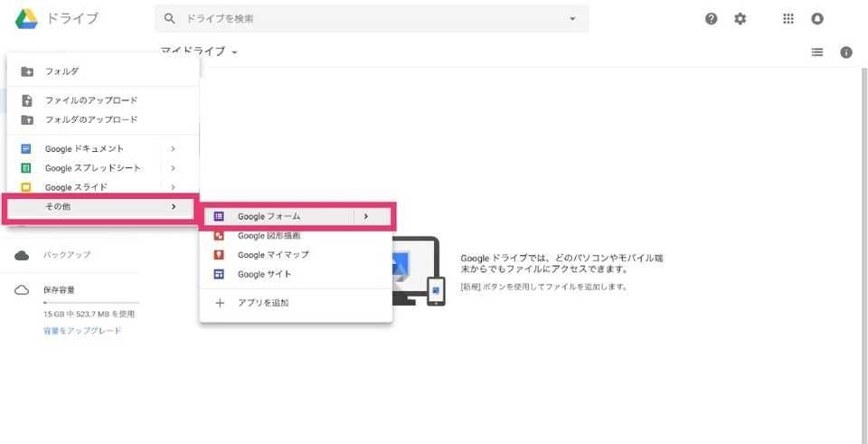Image resolution: width=868 pixels, height=444 pixels.
Task: Open the マイドライブ dropdown arrow
Action: [x=235, y=52]
